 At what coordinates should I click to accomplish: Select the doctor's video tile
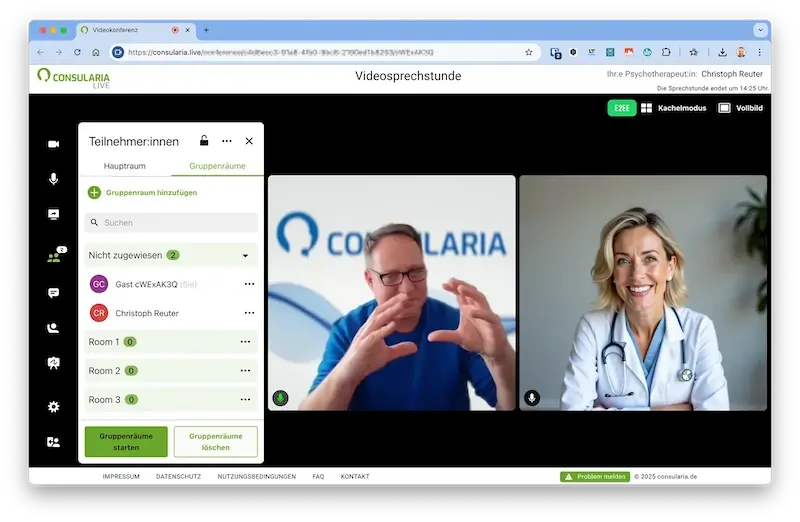pyautogui.click(x=643, y=293)
